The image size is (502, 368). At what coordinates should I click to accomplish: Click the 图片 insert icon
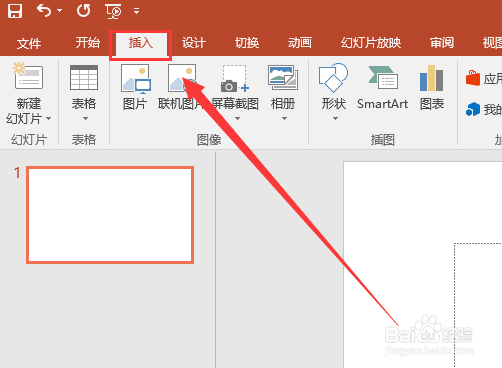(136, 79)
